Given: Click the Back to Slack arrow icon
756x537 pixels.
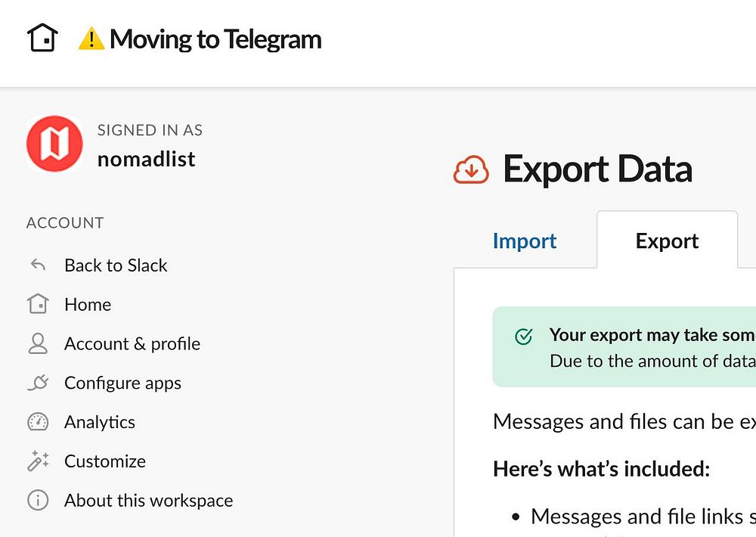Looking at the screenshot, I should (x=38, y=265).
